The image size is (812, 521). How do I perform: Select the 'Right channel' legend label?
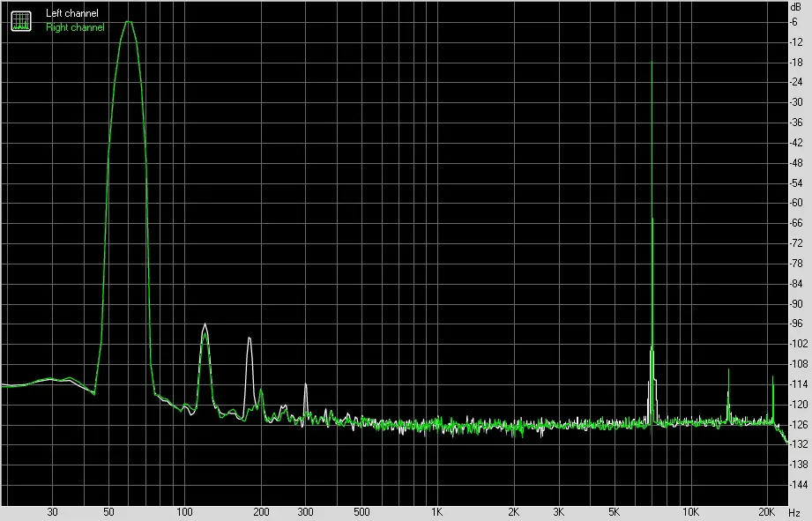[75, 27]
